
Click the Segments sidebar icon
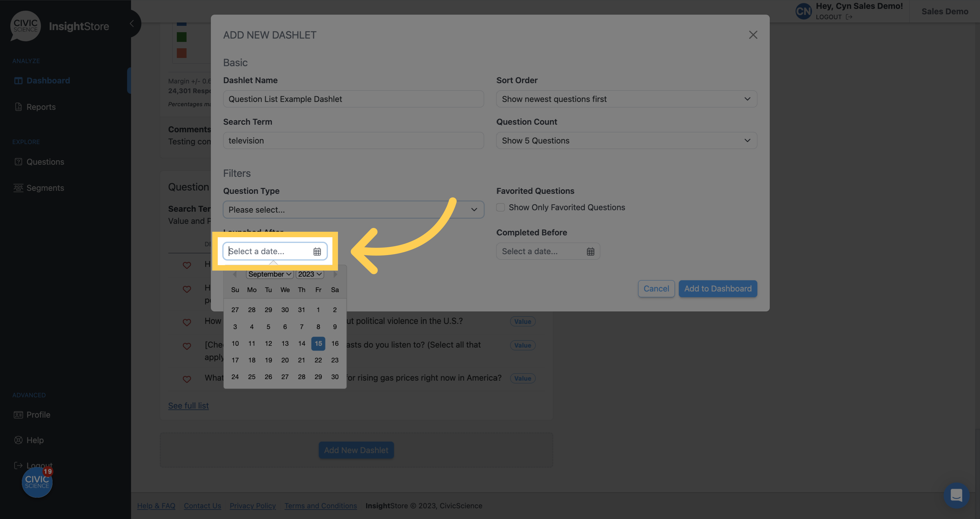tap(18, 187)
